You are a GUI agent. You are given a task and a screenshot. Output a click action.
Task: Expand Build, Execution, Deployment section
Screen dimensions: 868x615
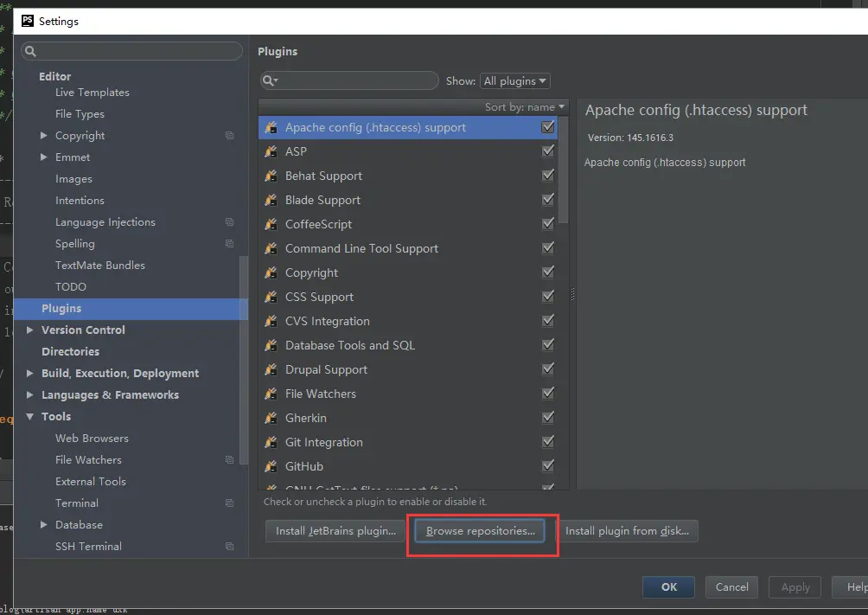click(30, 373)
